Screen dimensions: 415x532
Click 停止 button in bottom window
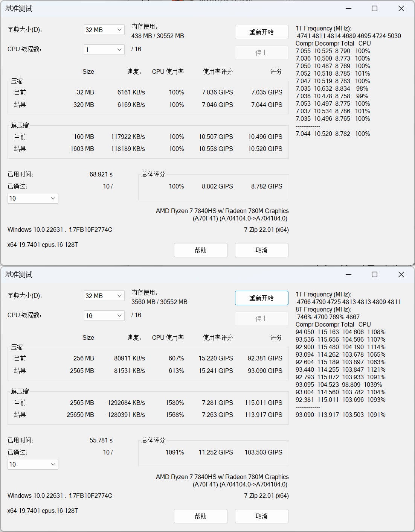262,319
